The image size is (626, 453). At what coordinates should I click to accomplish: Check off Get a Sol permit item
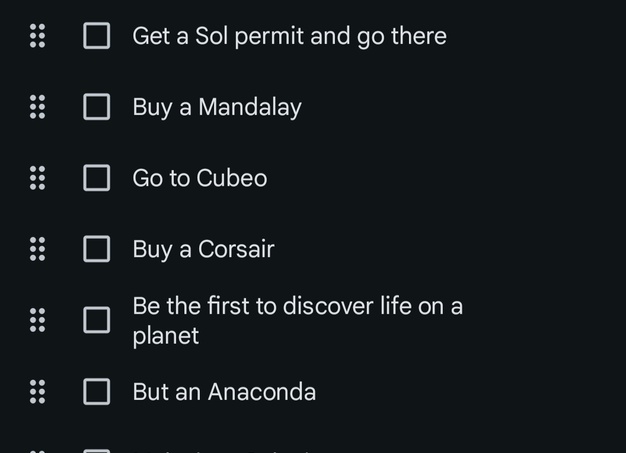[x=97, y=36]
